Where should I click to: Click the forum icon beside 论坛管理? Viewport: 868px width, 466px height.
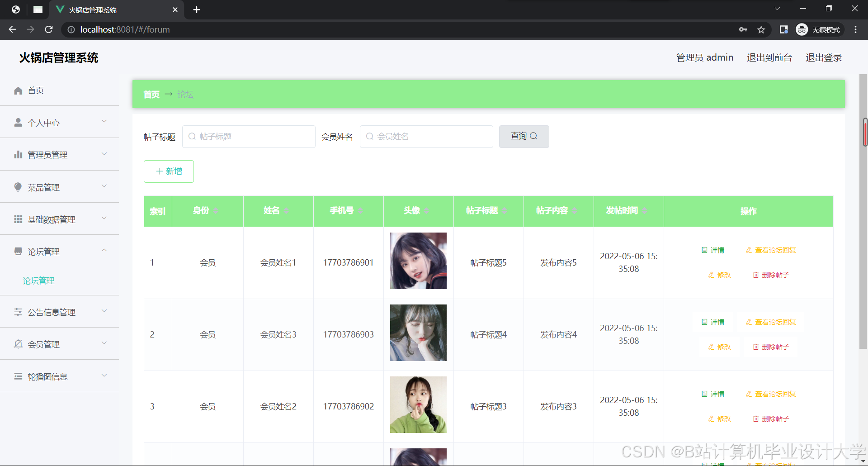click(18, 251)
